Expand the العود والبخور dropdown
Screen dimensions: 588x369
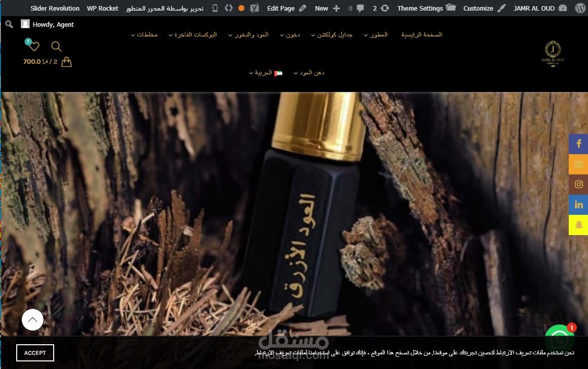(x=248, y=35)
